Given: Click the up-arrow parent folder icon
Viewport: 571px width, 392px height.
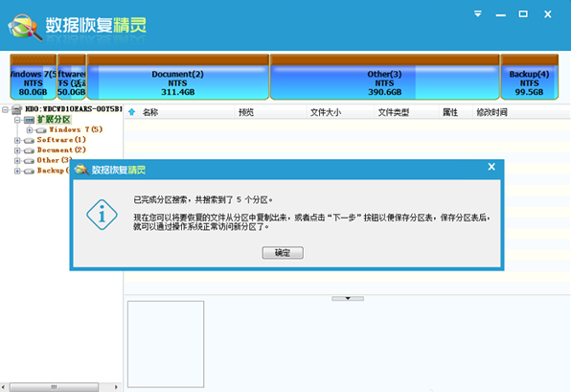Looking at the screenshot, I should click(x=132, y=112).
